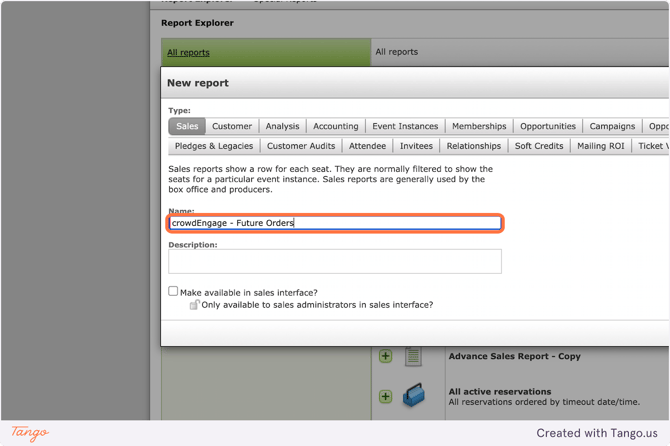Click the Advance Sales Report document icon

pos(413,357)
